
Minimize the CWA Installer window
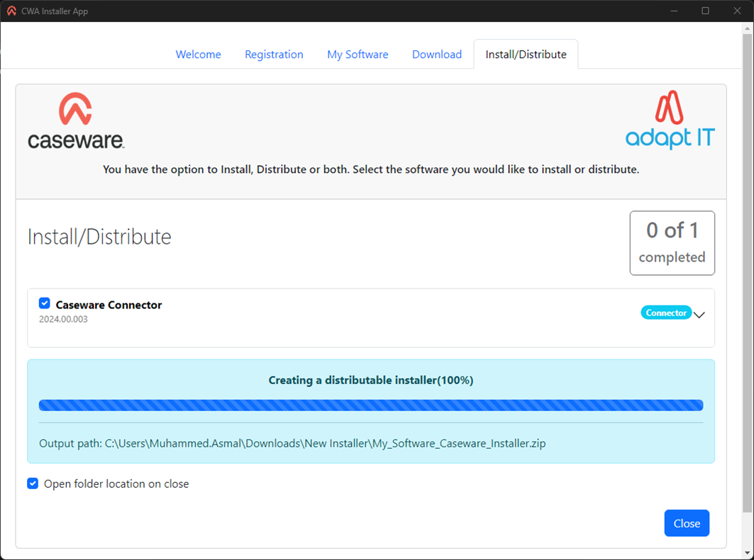pos(673,11)
